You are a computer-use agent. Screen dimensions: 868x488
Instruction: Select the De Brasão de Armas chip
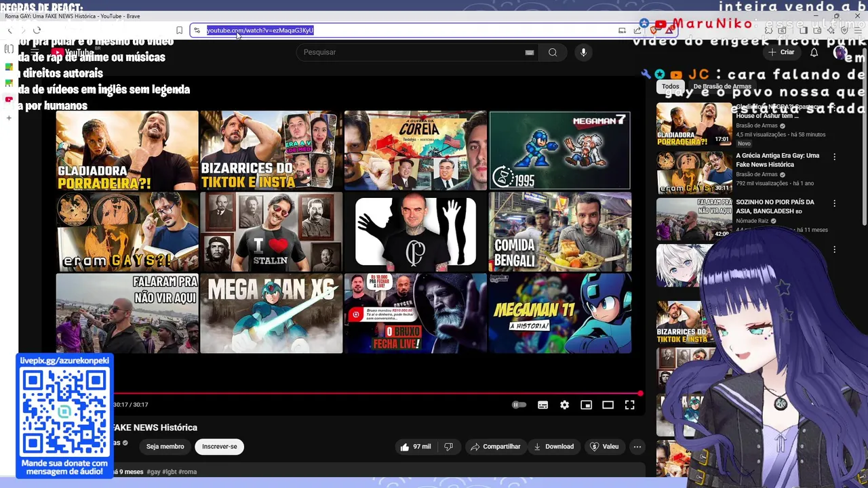tap(722, 86)
